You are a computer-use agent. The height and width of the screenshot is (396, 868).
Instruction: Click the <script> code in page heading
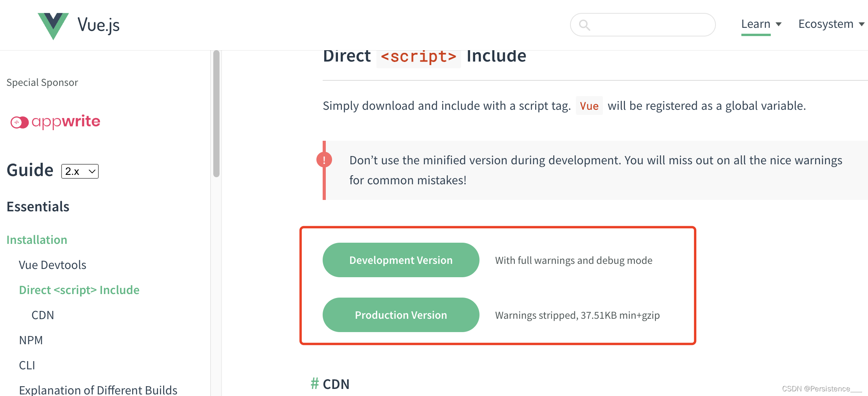pos(418,57)
